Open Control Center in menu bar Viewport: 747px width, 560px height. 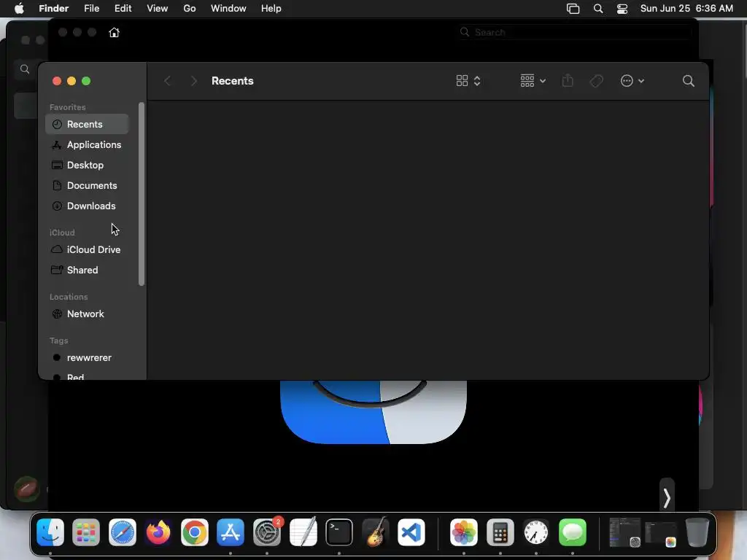tap(622, 9)
